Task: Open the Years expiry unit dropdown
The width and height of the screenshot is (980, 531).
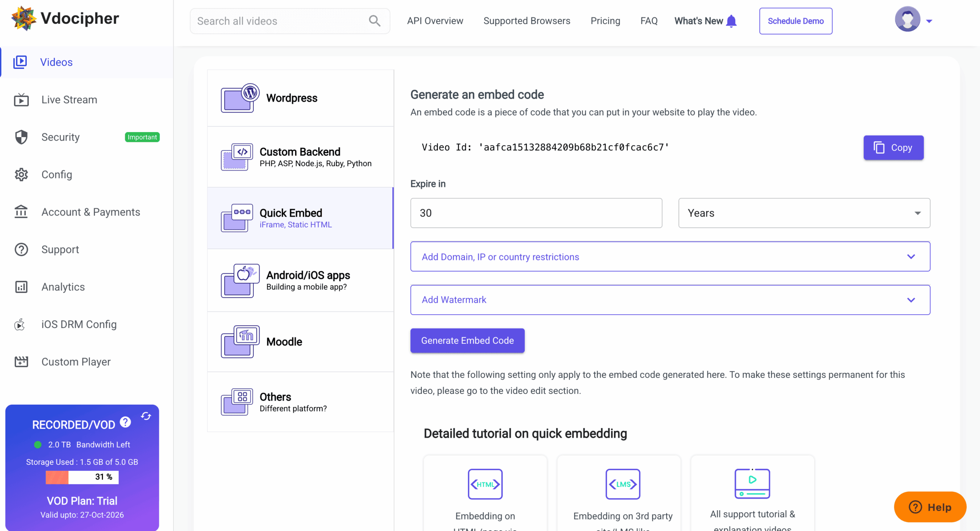Action: coord(804,213)
